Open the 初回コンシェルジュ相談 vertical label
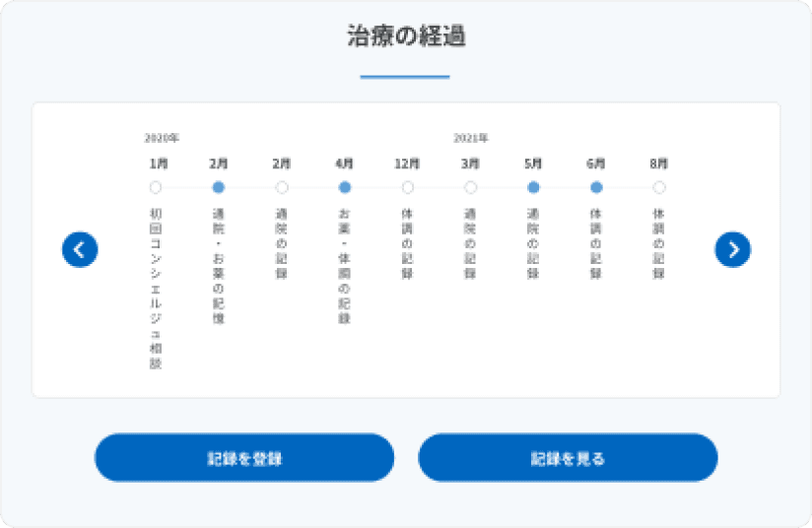This screenshot has height=528, width=812. coord(156,289)
